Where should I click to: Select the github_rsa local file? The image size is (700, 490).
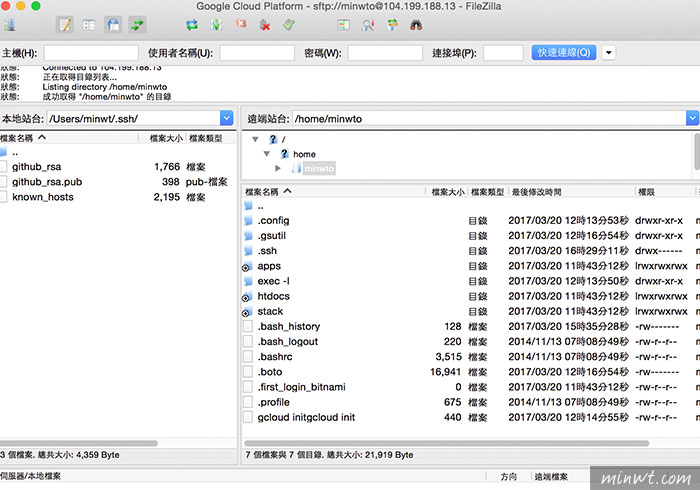click(118, 167)
